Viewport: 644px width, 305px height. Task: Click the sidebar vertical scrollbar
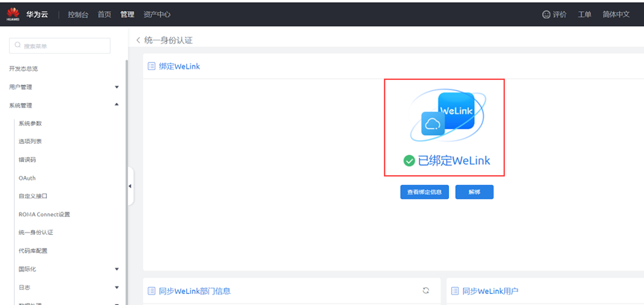point(127,181)
